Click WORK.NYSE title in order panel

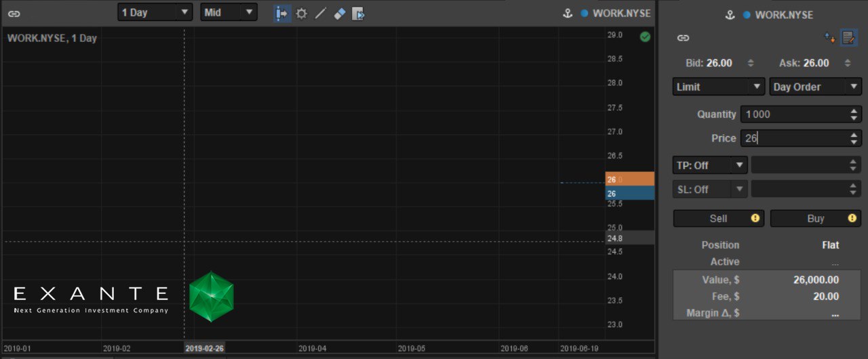coord(784,15)
